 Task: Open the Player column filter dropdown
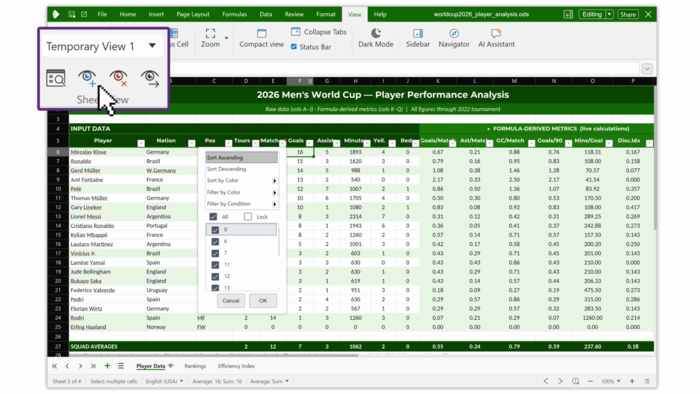(141, 143)
